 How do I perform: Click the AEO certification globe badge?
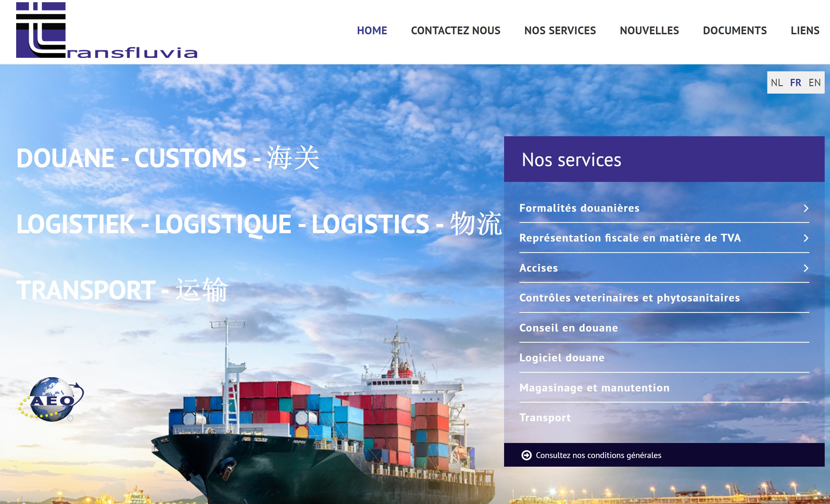(x=50, y=399)
